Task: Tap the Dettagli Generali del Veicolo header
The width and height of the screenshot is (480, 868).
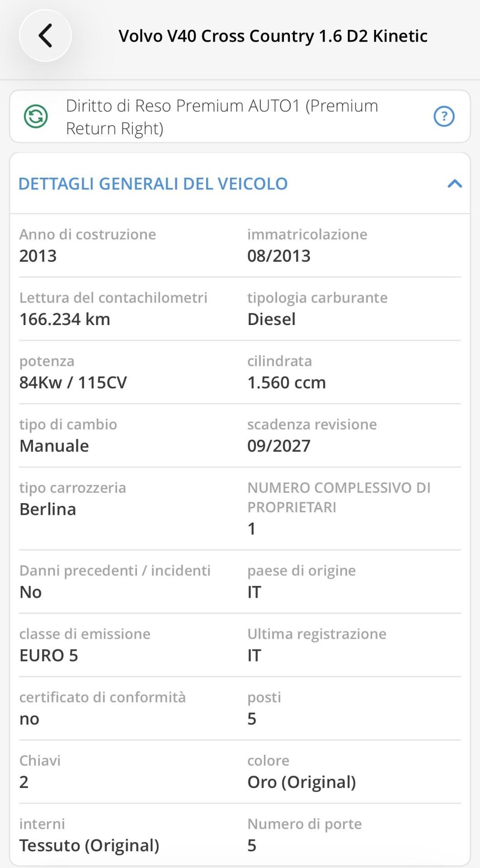Action: pos(240,184)
